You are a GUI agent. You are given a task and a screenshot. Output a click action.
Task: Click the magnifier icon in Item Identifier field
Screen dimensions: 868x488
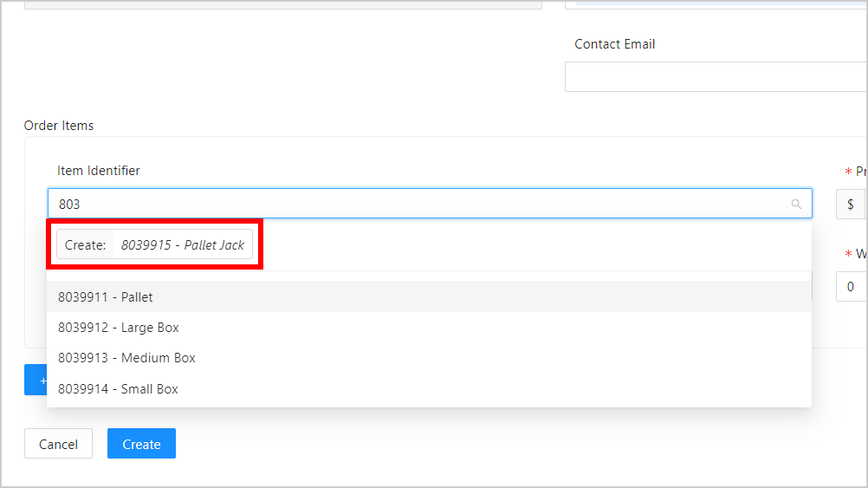click(796, 205)
